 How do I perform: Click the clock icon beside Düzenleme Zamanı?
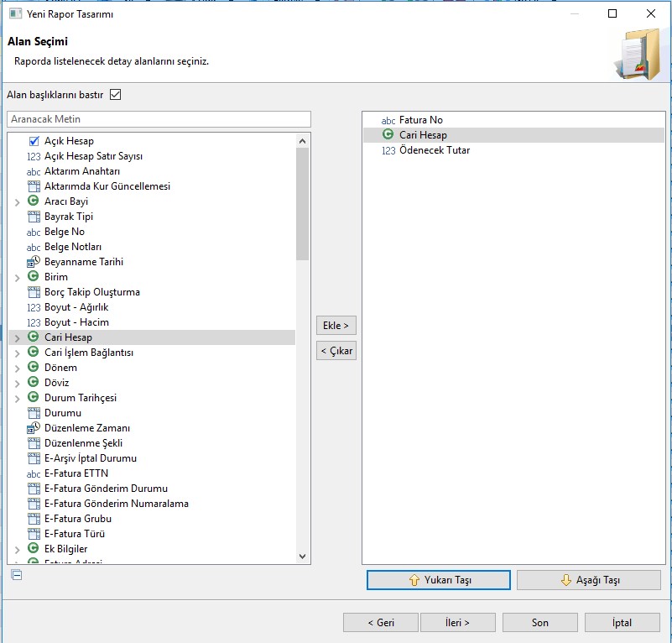(34, 428)
